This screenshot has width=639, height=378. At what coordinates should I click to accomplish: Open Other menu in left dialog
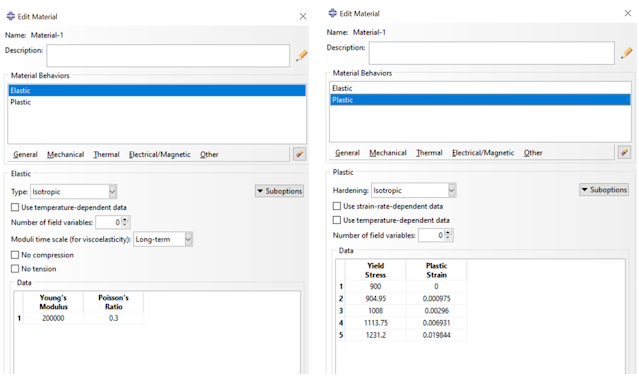(209, 154)
